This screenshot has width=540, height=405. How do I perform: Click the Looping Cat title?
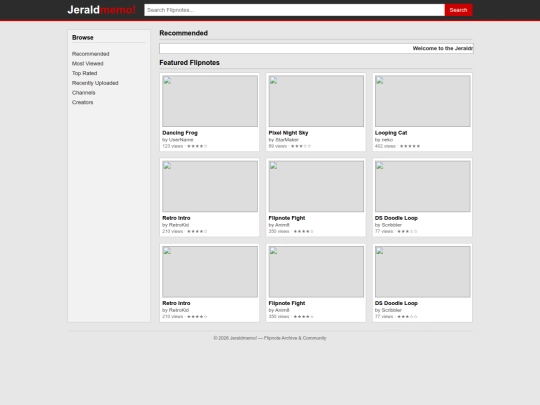(391, 133)
